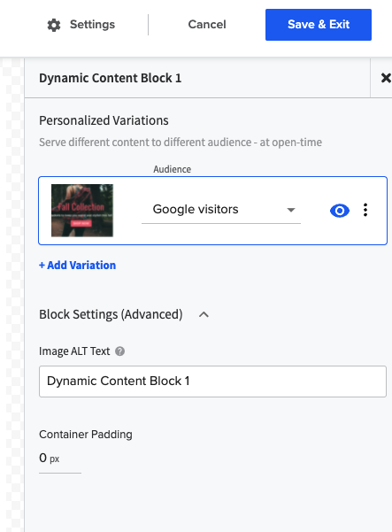Show help for Image ALT Text

click(119, 351)
